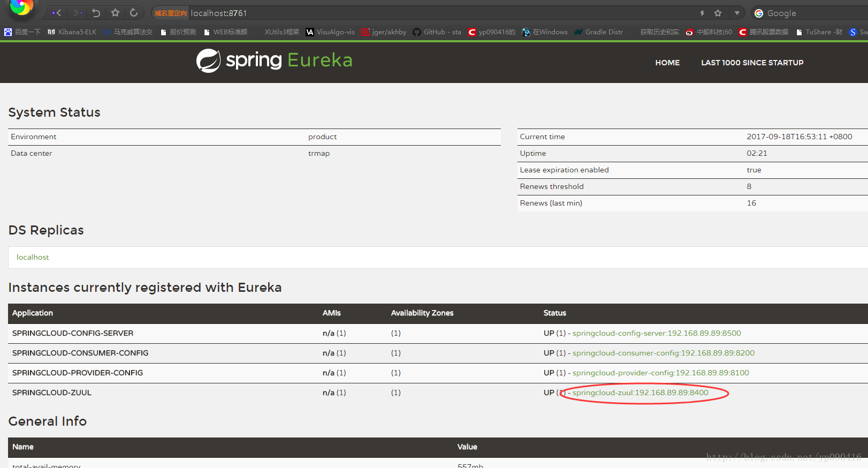868x468 pixels.
Task: Open the Gradle Distr bookmark
Action: point(599,32)
